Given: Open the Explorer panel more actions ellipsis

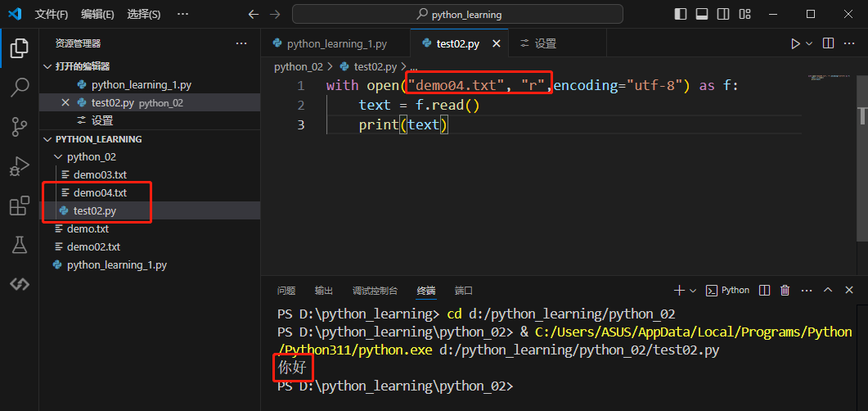Looking at the screenshot, I should [x=241, y=43].
